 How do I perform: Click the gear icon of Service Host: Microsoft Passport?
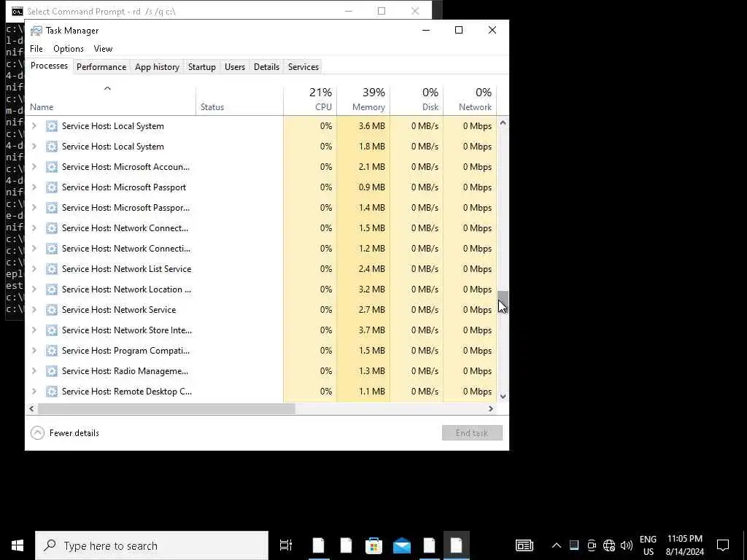click(x=52, y=187)
